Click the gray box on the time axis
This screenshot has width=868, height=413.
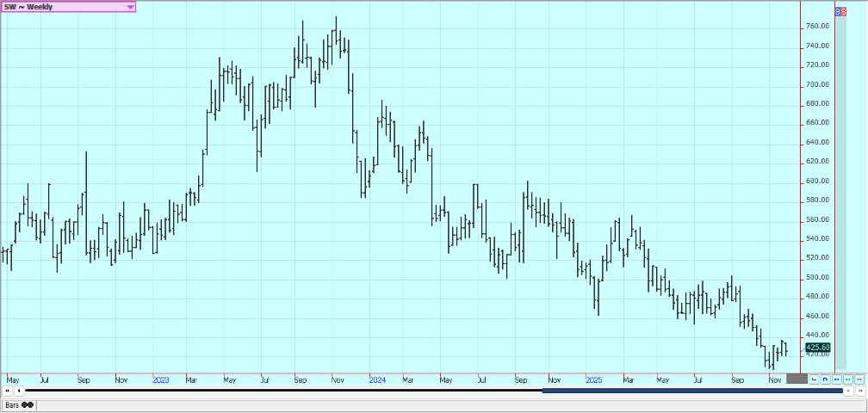(x=797, y=379)
